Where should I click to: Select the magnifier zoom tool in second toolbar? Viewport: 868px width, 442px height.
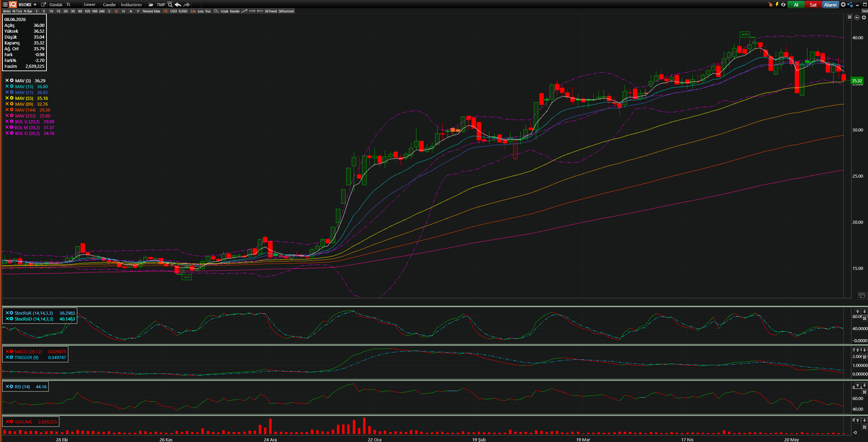tap(216, 11)
